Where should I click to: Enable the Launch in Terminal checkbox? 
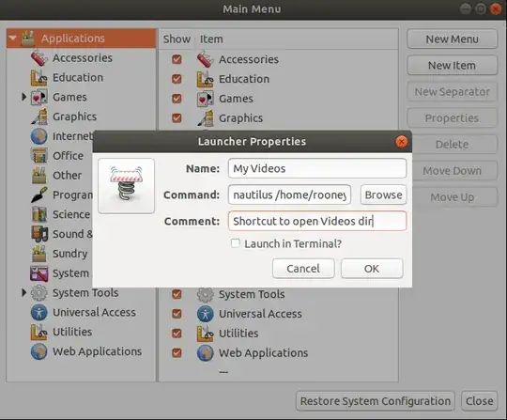236,243
